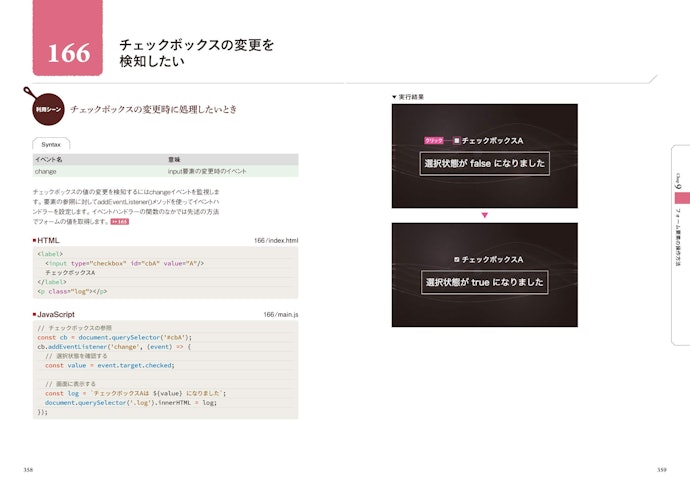690x490 pixels.
Task: Click the チェックボックスA label in upper result
Action: point(492,141)
